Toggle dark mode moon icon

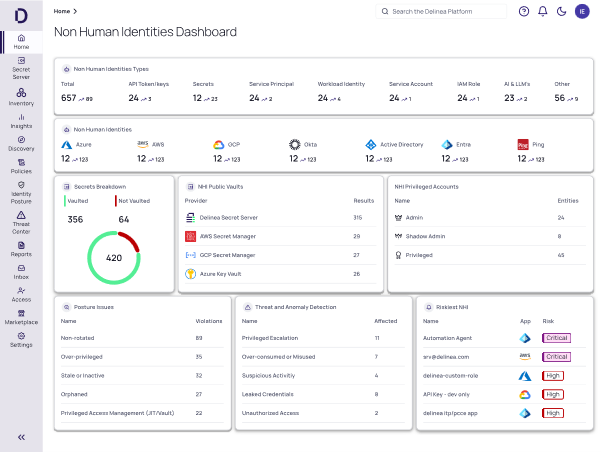(562, 12)
